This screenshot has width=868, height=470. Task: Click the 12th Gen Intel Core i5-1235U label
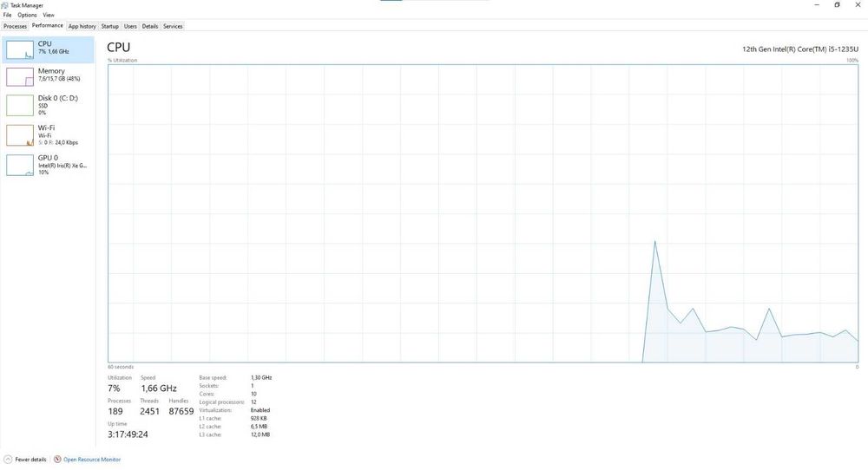click(800, 49)
